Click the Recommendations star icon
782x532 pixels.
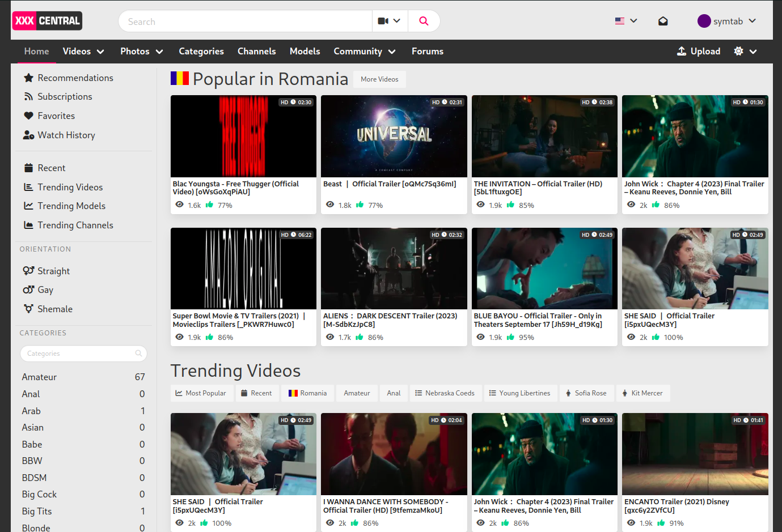pos(28,78)
